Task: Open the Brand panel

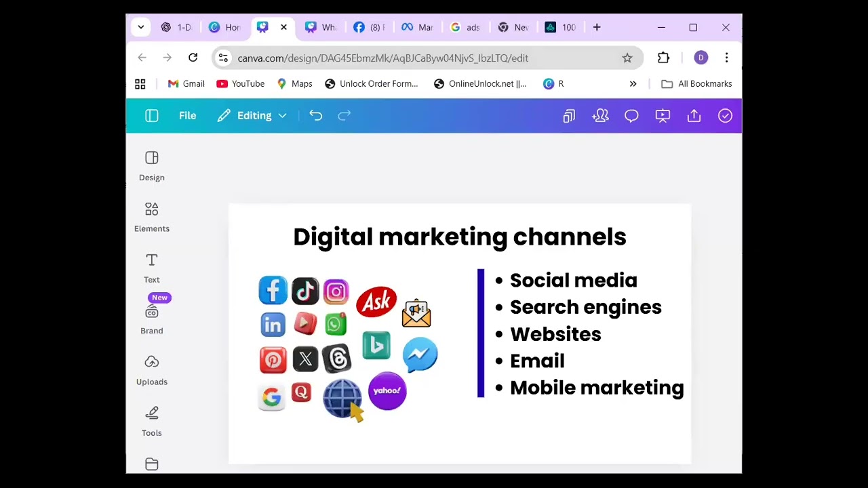Action: (151, 319)
